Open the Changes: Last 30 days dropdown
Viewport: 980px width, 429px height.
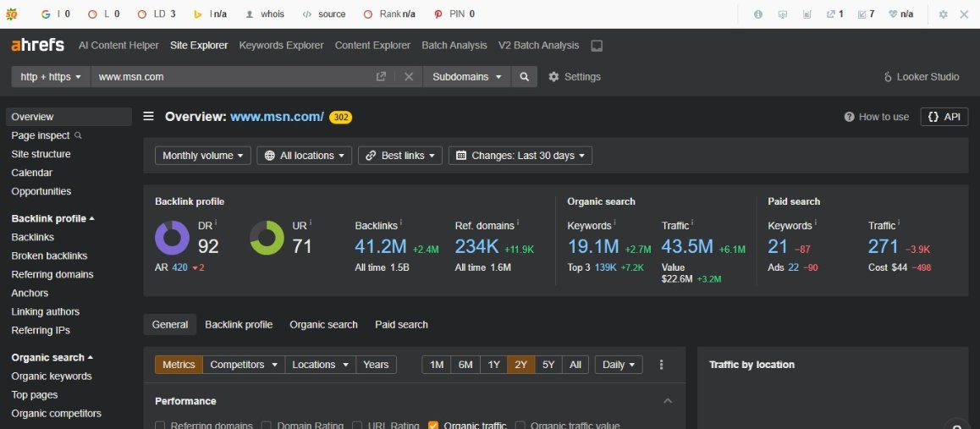[x=520, y=156]
